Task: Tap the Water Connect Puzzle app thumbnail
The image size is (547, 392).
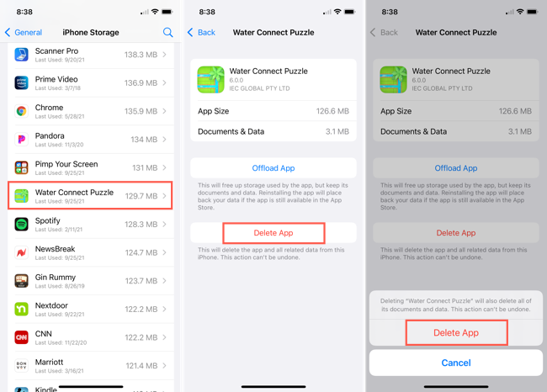Action: (210, 80)
